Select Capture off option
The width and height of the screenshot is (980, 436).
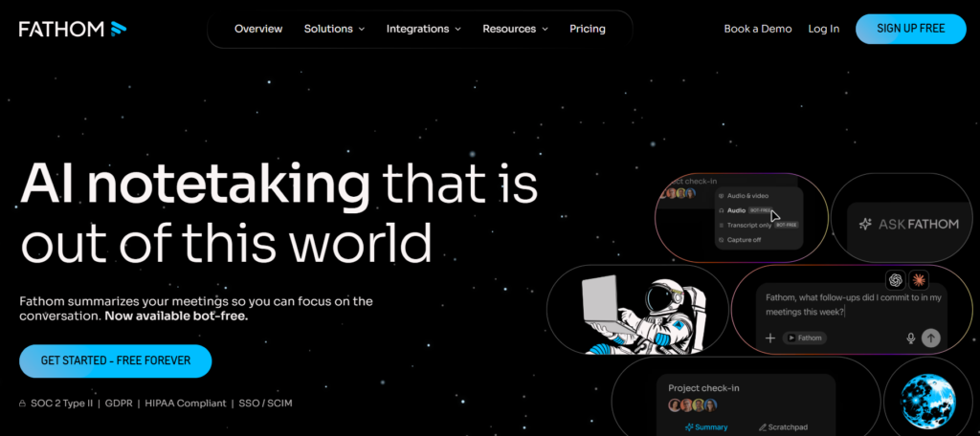[740, 240]
